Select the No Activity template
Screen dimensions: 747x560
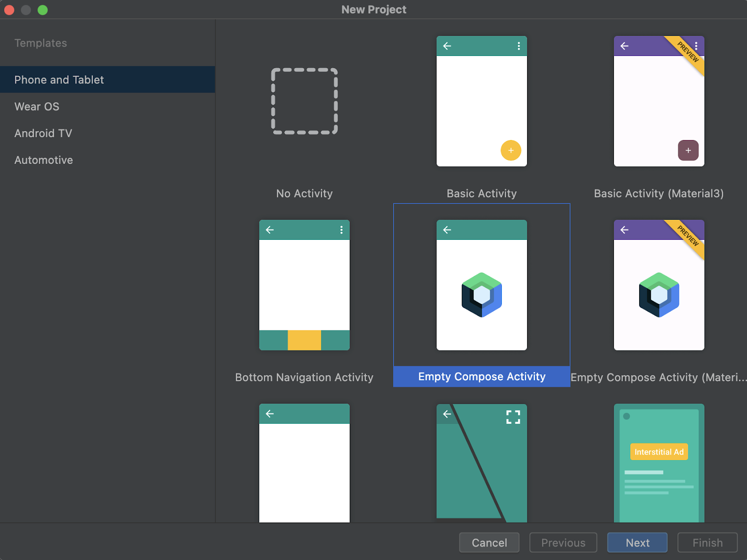[x=304, y=102]
